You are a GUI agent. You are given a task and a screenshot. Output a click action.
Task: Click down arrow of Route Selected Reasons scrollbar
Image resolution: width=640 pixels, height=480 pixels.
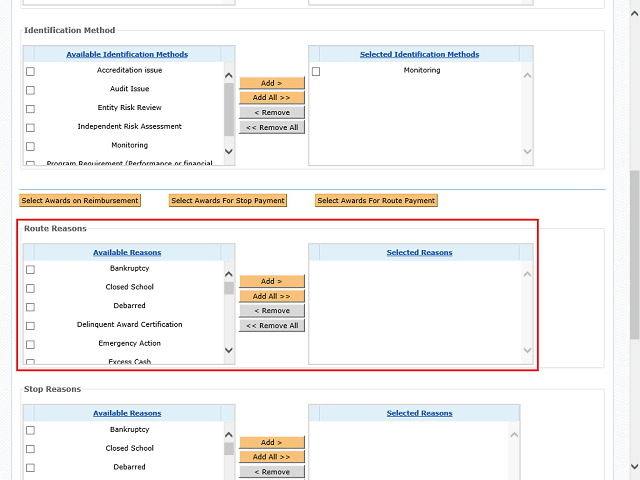[x=527, y=350]
